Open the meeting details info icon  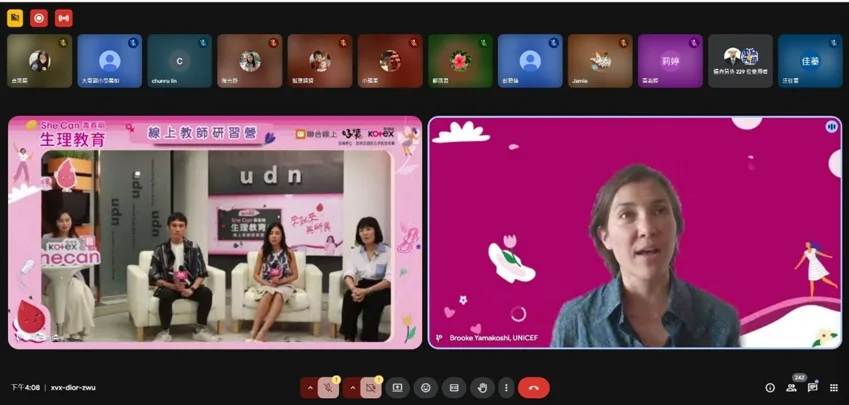(770, 388)
